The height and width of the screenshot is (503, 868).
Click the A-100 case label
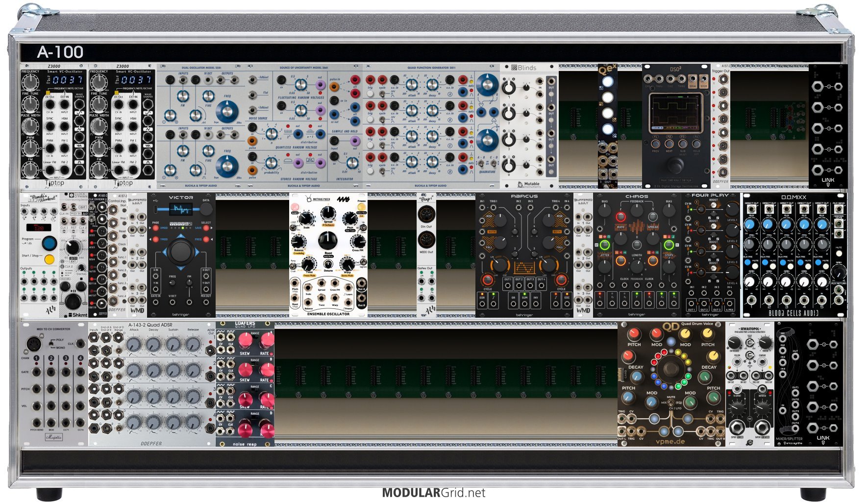coord(60,52)
